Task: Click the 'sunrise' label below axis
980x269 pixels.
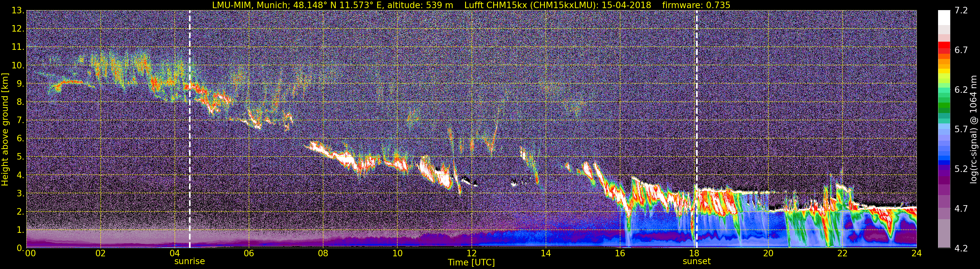Action: point(189,262)
